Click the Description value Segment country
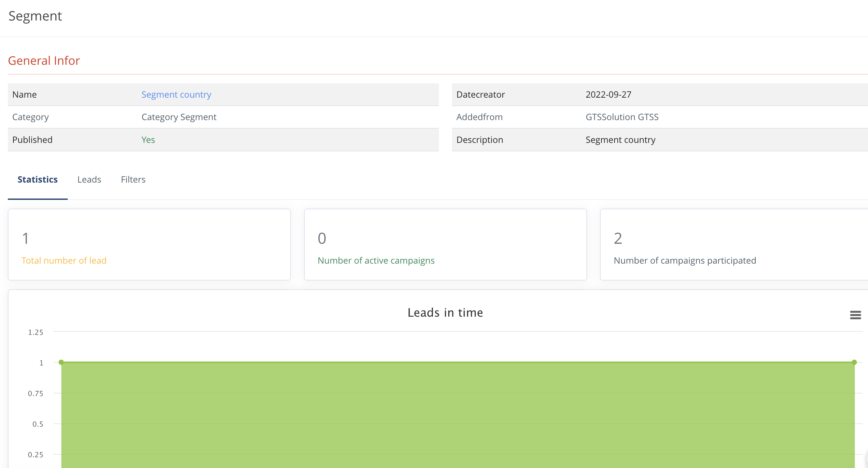The image size is (868, 468). (620, 140)
